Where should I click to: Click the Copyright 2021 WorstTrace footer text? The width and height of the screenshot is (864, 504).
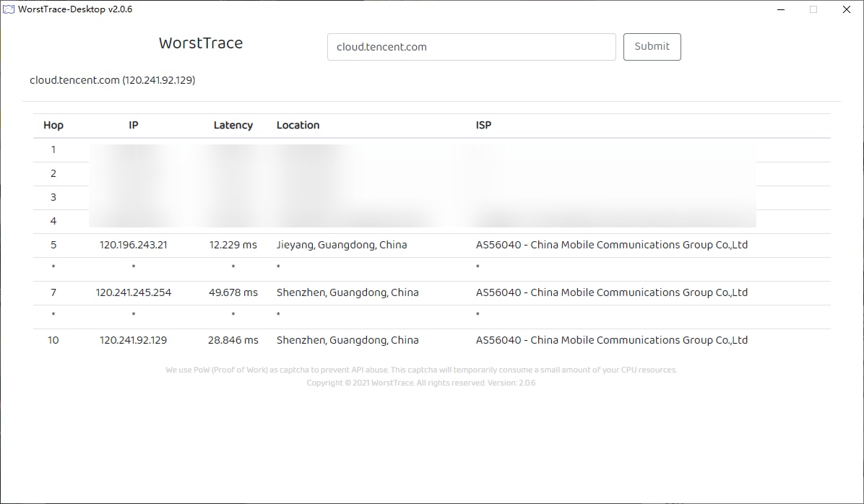[421, 383]
